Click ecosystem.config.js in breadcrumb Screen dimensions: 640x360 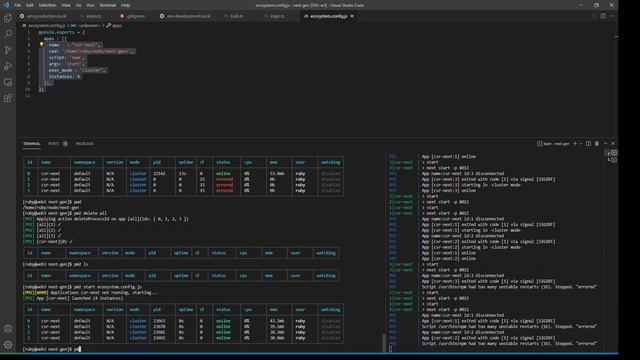[x=47, y=25]
